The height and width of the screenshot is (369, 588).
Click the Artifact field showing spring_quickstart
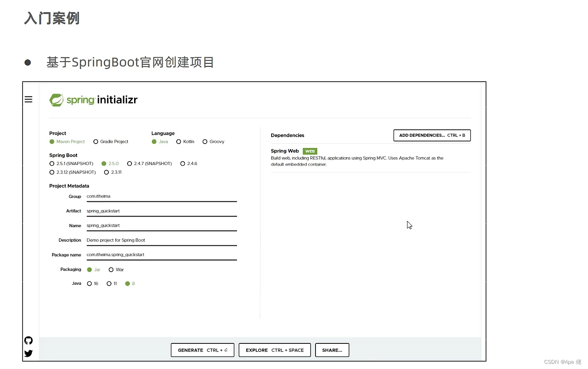pyautogui.click(x=161, y=211)
